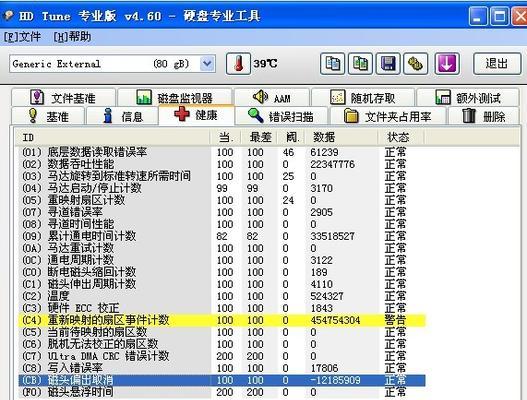The width and height of the screenshot is (527, 400).
Task: Open the 帮助 menu
Action: (72, 37)
